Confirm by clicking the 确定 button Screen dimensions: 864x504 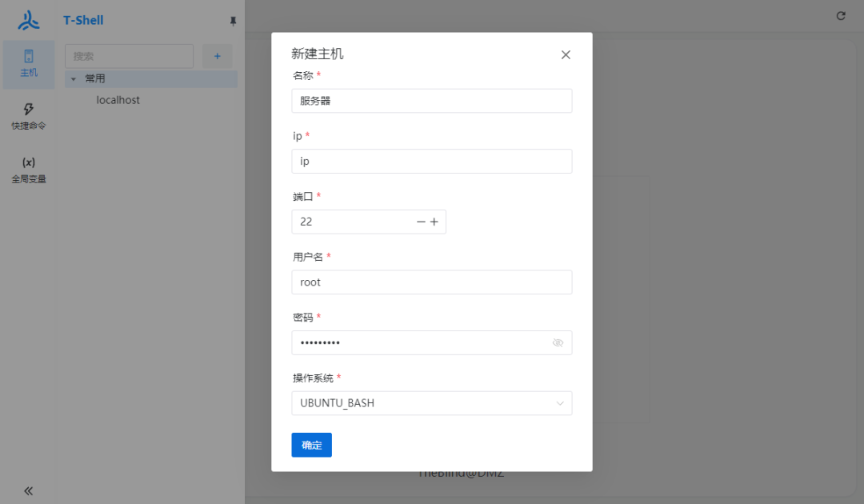[311, 445]
